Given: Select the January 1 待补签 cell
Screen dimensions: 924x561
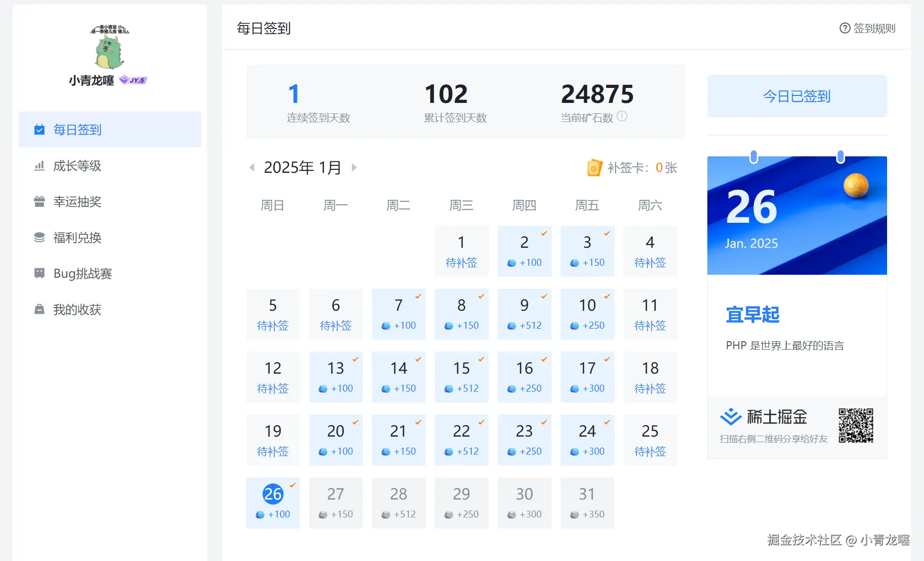Looking at the screenshot, I should pyautogui.click(x=461, y=251).
